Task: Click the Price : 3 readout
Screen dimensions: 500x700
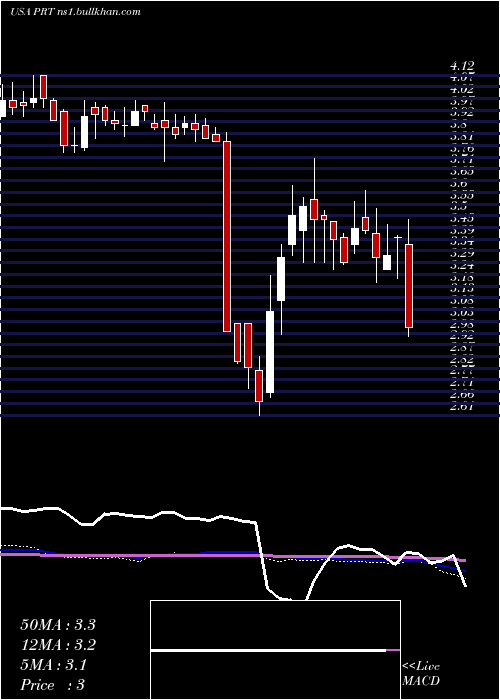Action: point(53,685)
